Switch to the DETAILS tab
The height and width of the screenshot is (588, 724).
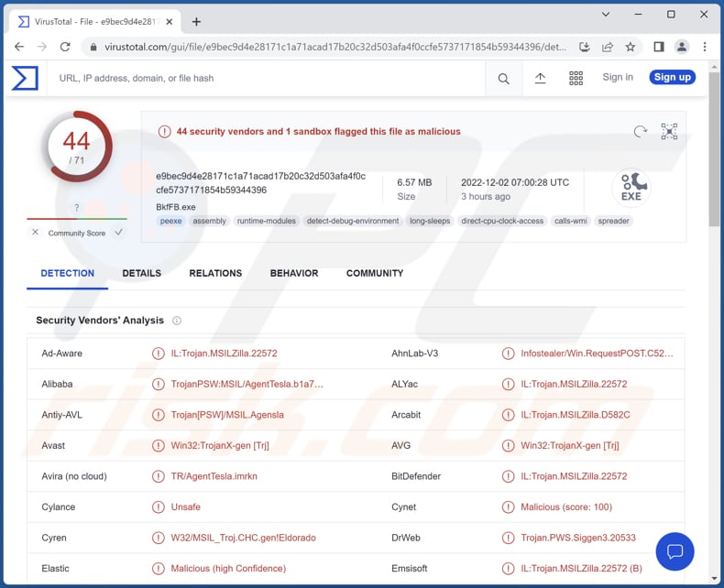(x=141, y=273)
